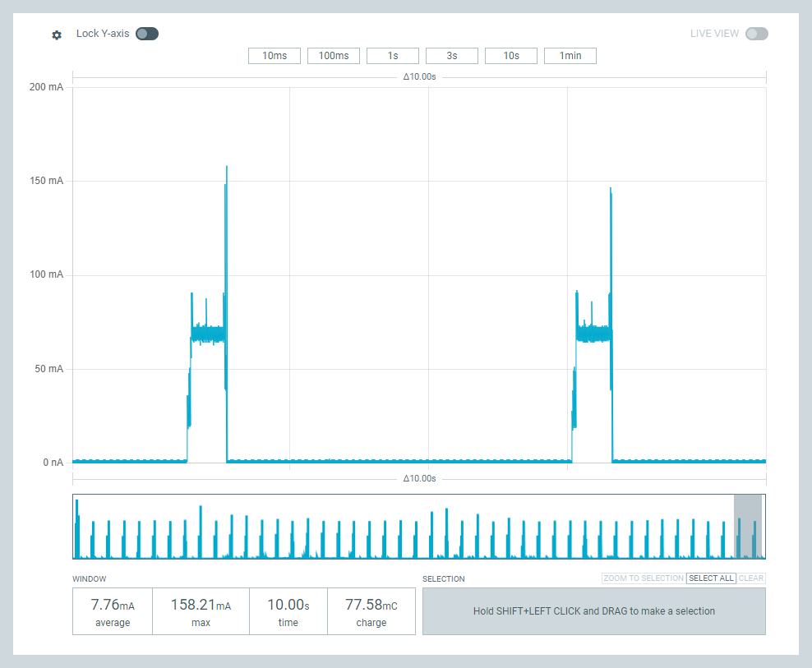
Task: Select the 1s time span button
Action: point(393,56)
